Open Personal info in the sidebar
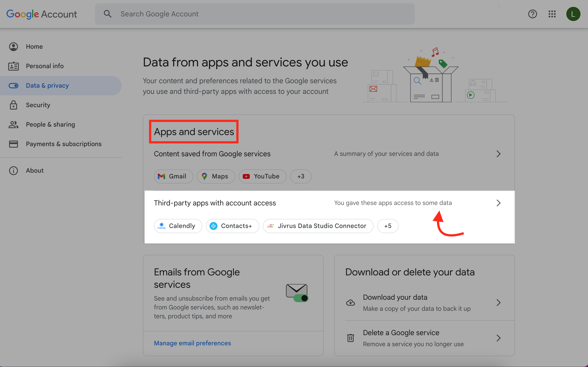Image resolution: width=588 pixels, height=367 pixels. [x=61, y=66]
